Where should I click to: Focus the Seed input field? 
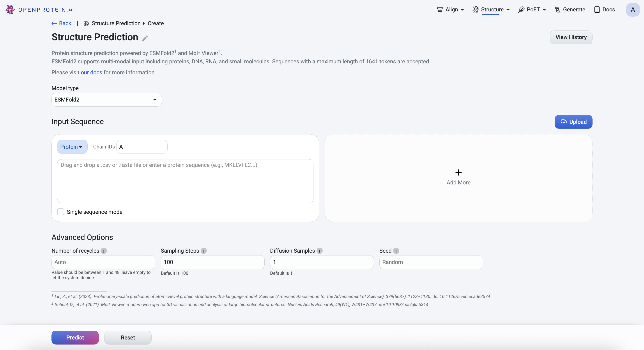[x=431, y=262]
